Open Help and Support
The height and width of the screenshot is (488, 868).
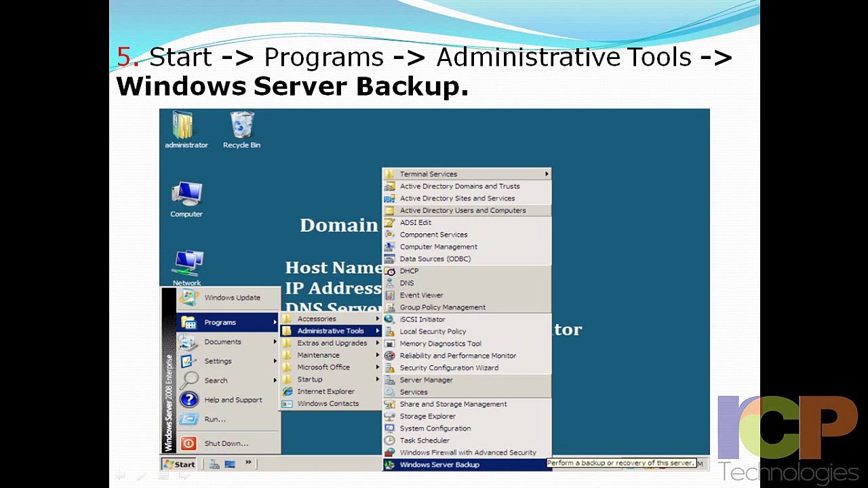pos(229,400)
